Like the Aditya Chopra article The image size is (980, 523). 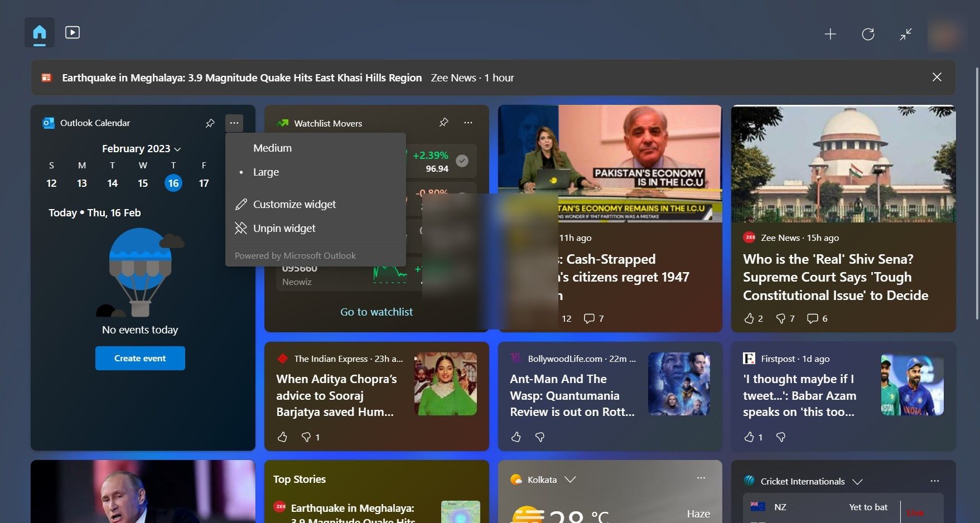tap(282, 437)
